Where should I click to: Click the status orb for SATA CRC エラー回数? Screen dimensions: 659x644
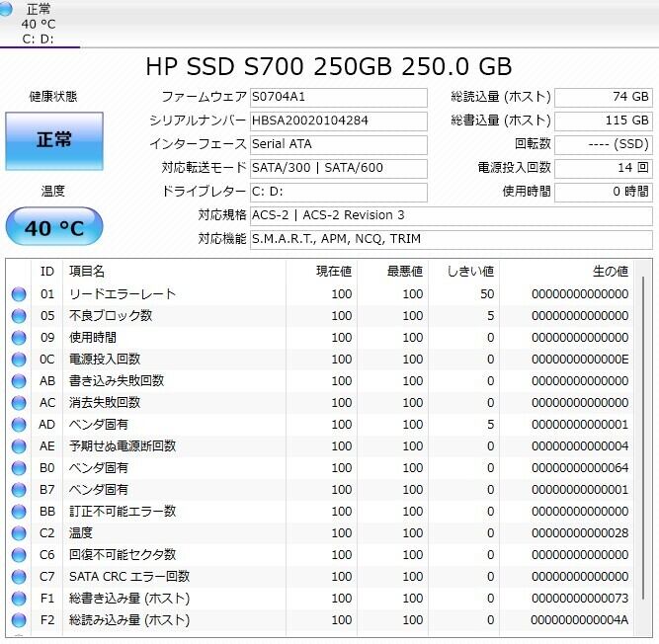[x=19, y=577]
